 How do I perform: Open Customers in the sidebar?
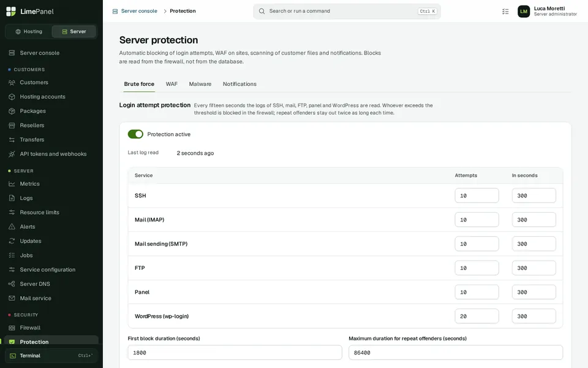click(x=51, y=82)
